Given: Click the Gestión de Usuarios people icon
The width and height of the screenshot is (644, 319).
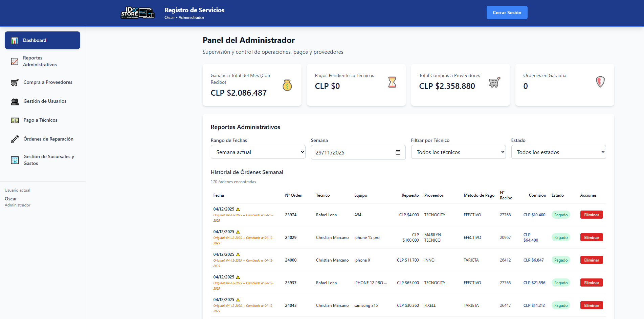Looking at the screenshot, I should (x=15, y=101).
